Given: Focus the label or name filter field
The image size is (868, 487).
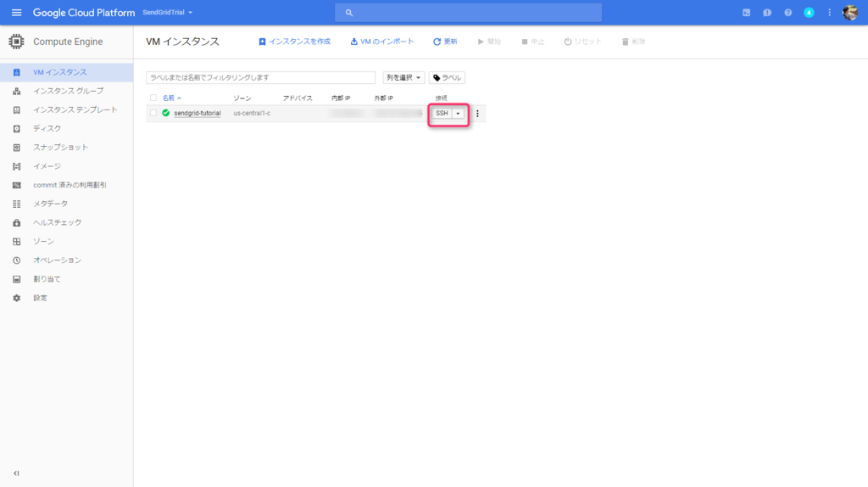Looking at the screenshot, I should (x=261, y=77).
